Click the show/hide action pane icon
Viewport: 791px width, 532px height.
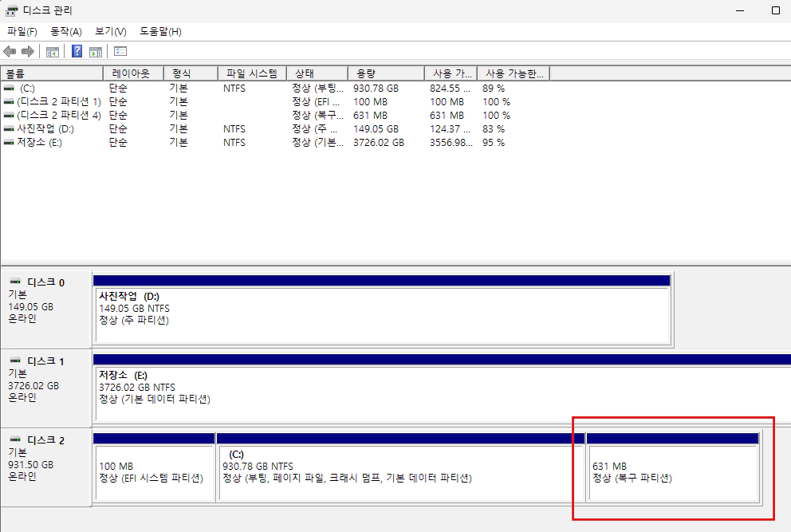point(96,52)
